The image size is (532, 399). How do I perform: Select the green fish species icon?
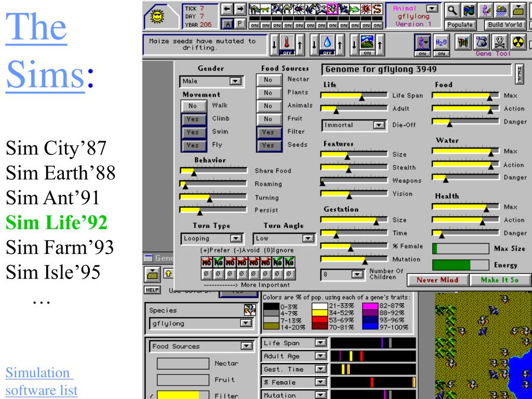355,9
